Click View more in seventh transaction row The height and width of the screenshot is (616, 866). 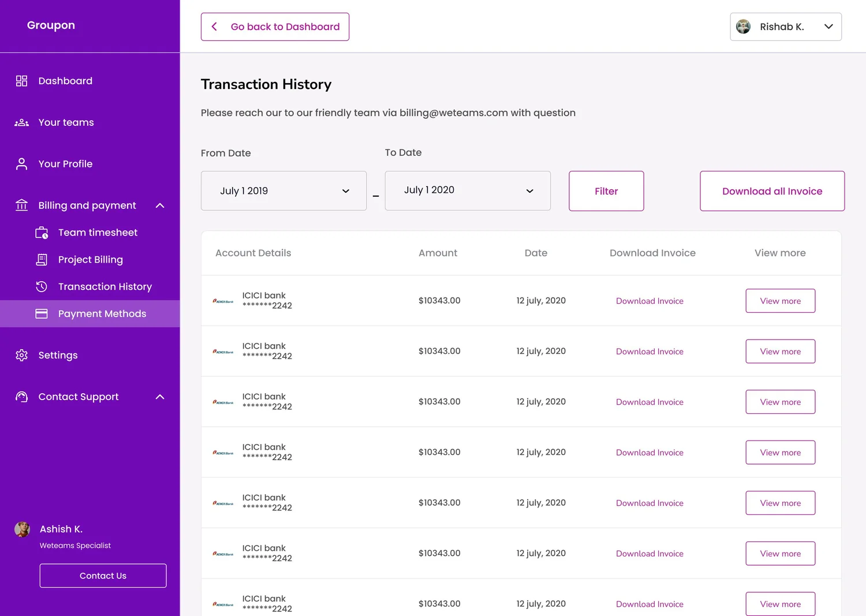click(780, 604)
